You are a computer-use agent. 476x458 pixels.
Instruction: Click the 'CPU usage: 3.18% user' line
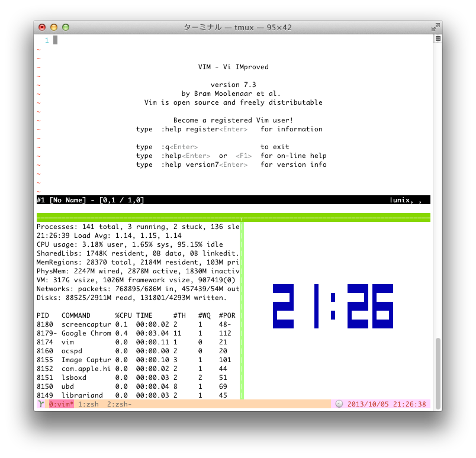(x=130, y=244)
